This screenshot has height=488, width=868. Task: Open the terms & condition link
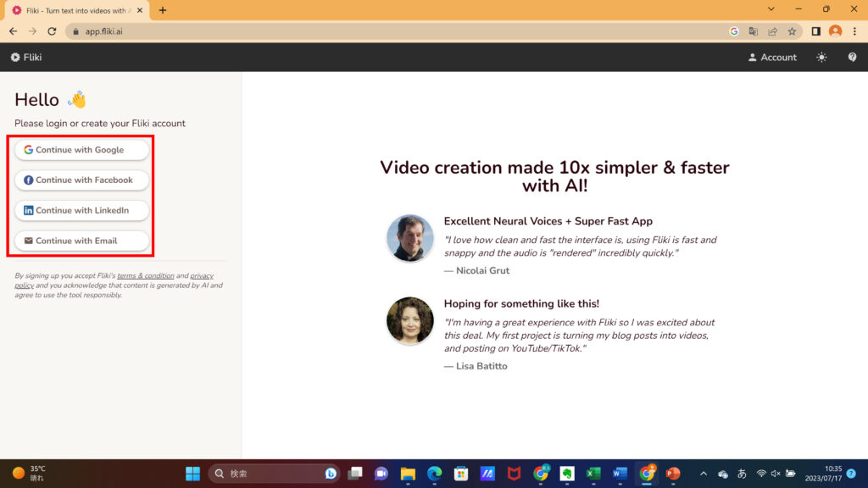point(146,275)
